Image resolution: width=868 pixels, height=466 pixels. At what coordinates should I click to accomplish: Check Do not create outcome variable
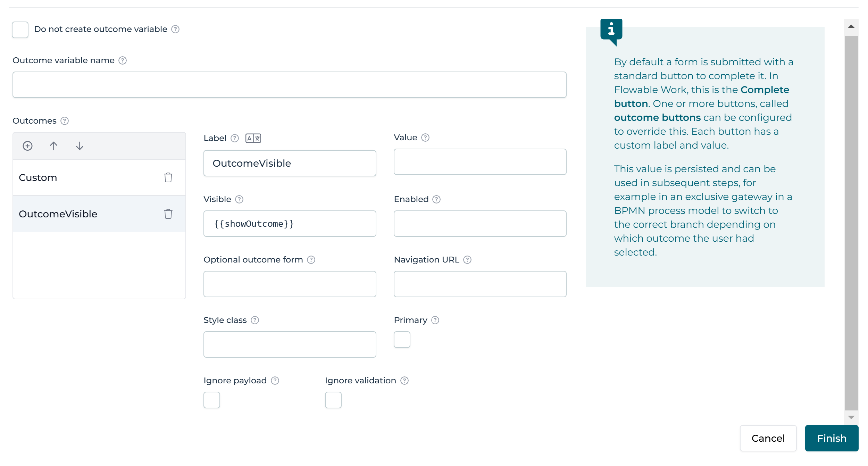pyautogui.click(x=20, y=30)
